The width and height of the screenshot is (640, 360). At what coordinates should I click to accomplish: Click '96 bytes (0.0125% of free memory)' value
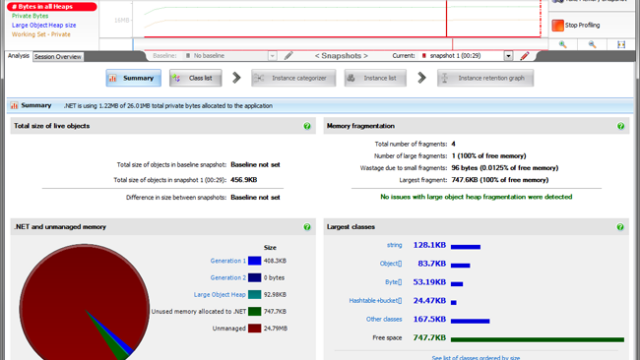[x=505, y=168]
